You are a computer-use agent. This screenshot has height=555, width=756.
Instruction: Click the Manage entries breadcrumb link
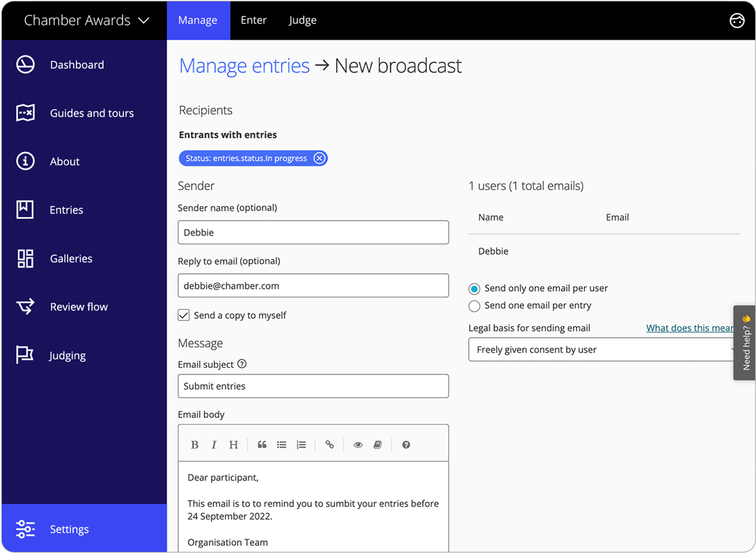click(244, 65)
